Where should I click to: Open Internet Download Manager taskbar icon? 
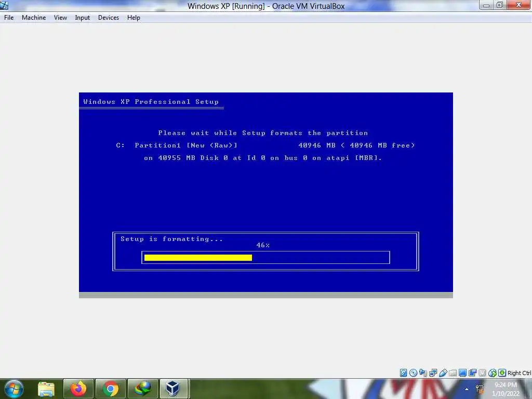[143, 389]
